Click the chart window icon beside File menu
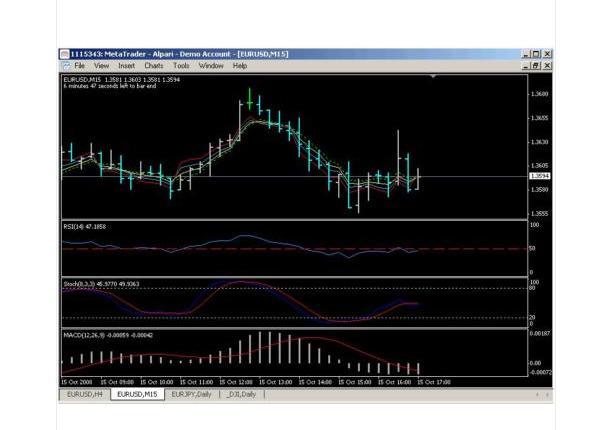593x430 pixels. coord(66,66)
